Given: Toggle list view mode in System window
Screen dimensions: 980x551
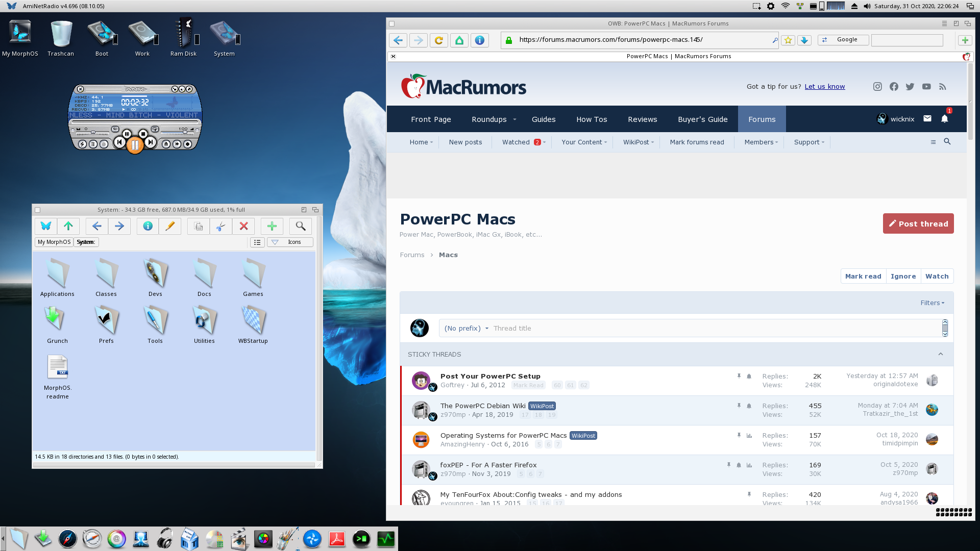Looking at the screenshot, I should (x=257, y=242).
